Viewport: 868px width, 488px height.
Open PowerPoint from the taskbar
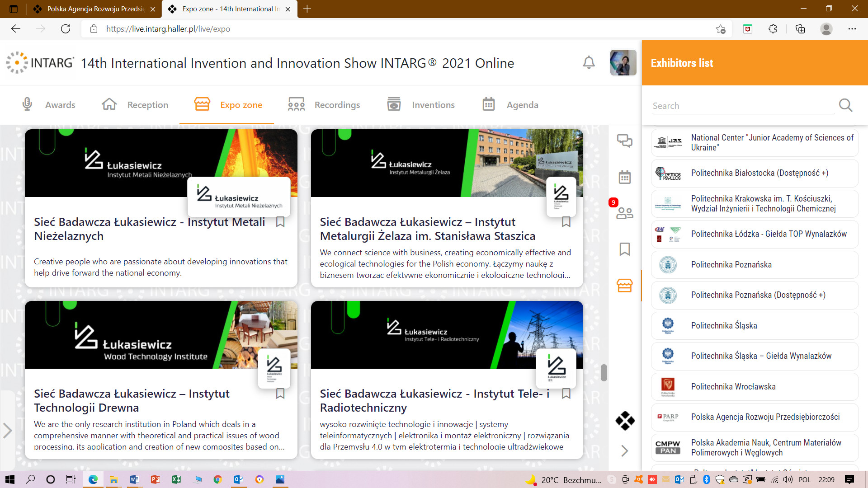coord(155,479)
